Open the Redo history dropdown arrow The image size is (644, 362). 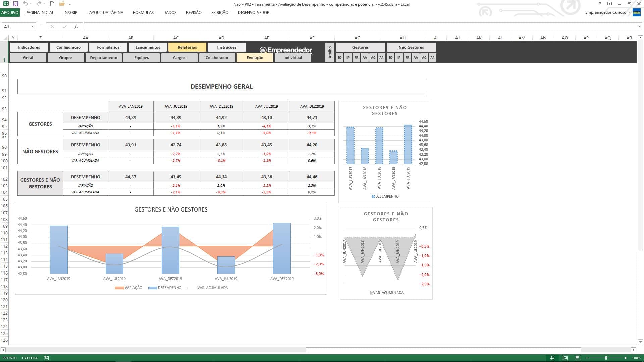click(x=44, y=4)
